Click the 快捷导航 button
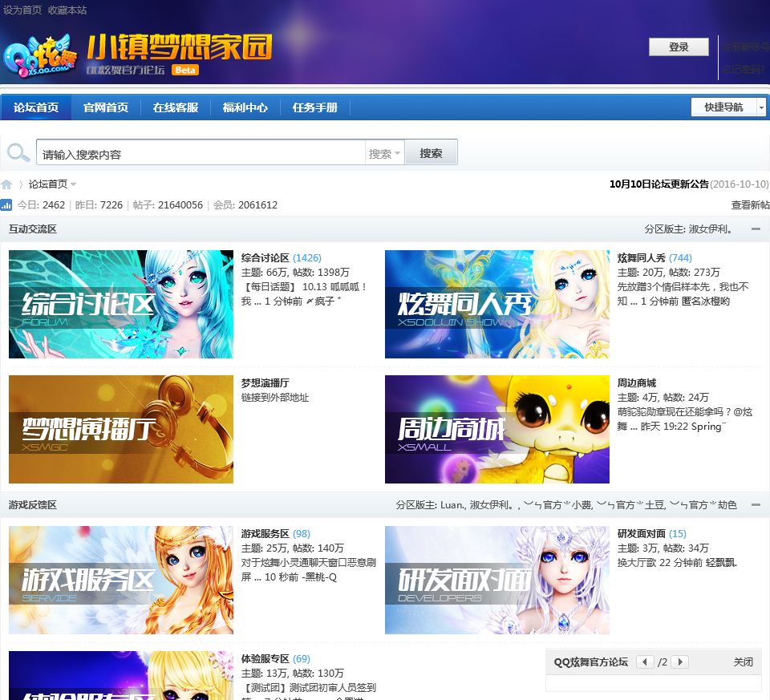Viewport: 770px width, 700px height. [723, 107]
